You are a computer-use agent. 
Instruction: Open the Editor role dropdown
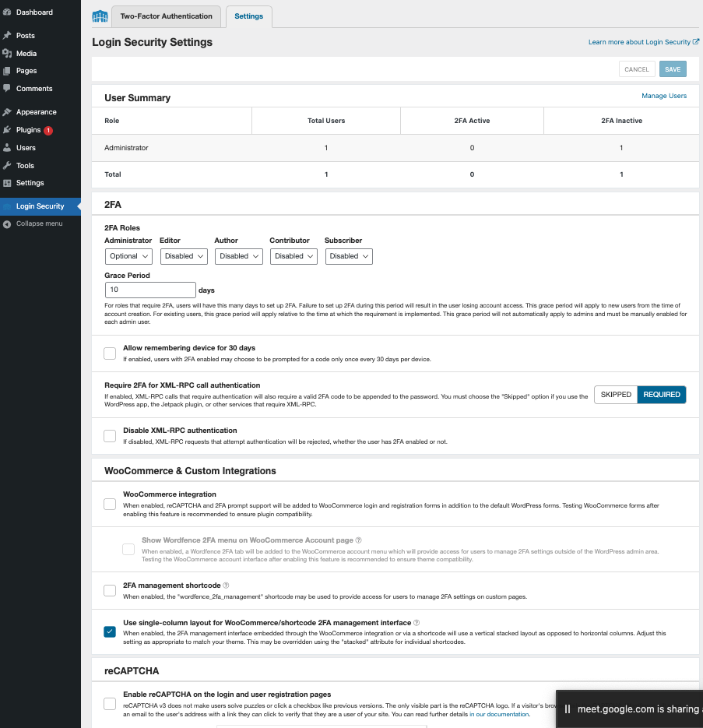[184, 256]
